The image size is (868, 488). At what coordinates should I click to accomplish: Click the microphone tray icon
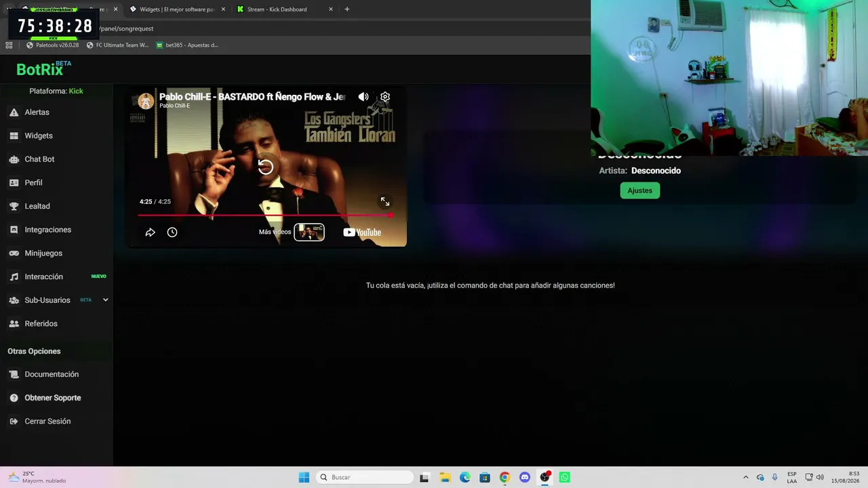click(774, 477)
